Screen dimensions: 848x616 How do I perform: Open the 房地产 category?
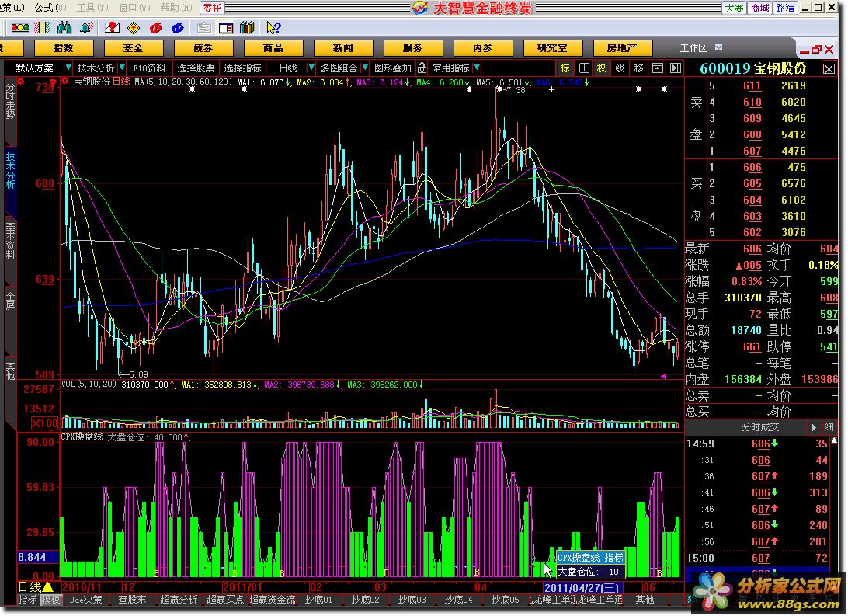(x=623, y=48)
